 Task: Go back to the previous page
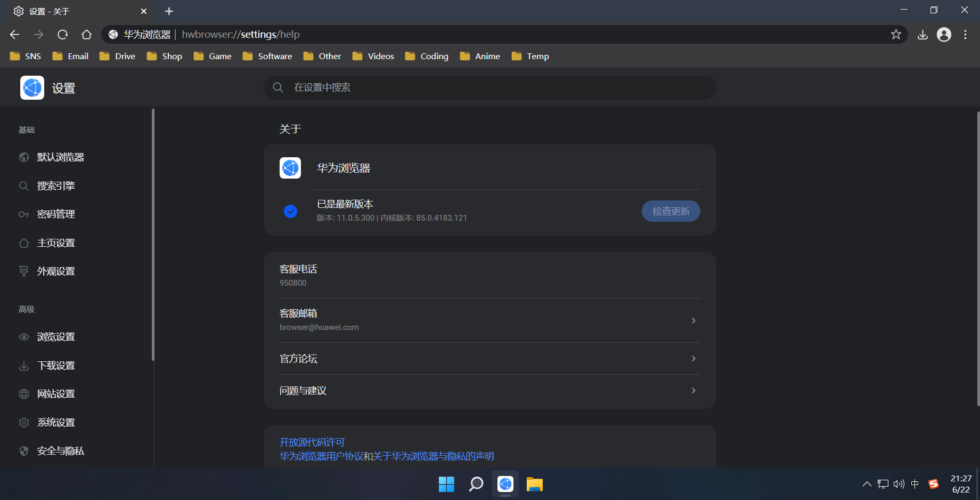coord(15,35)
